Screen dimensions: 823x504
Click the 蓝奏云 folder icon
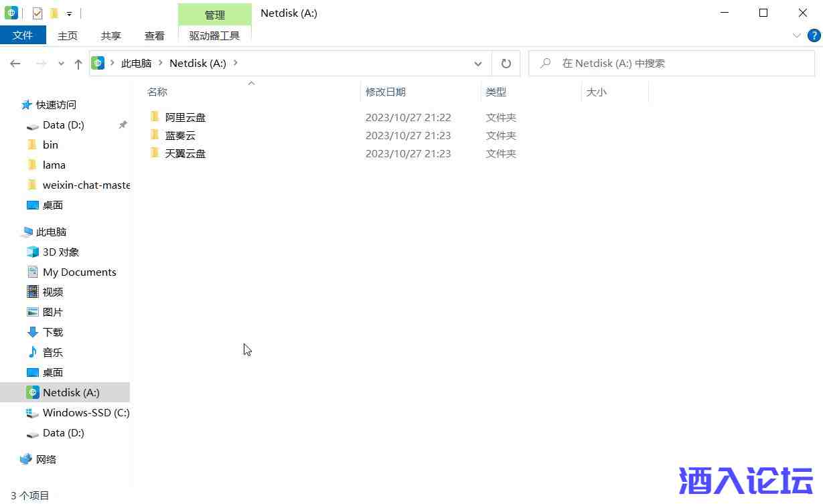tap(155, 135)
